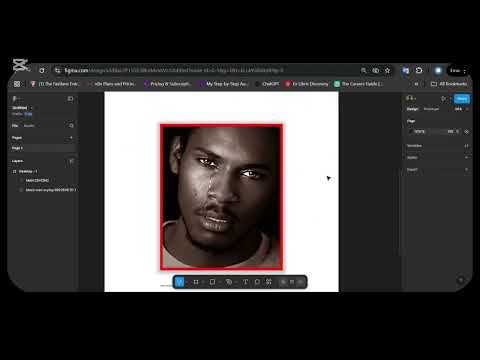The height and width of the screenshot is (360, 480).
Task: Switch to Draw mode in toolbar
Action: (283, 282)
